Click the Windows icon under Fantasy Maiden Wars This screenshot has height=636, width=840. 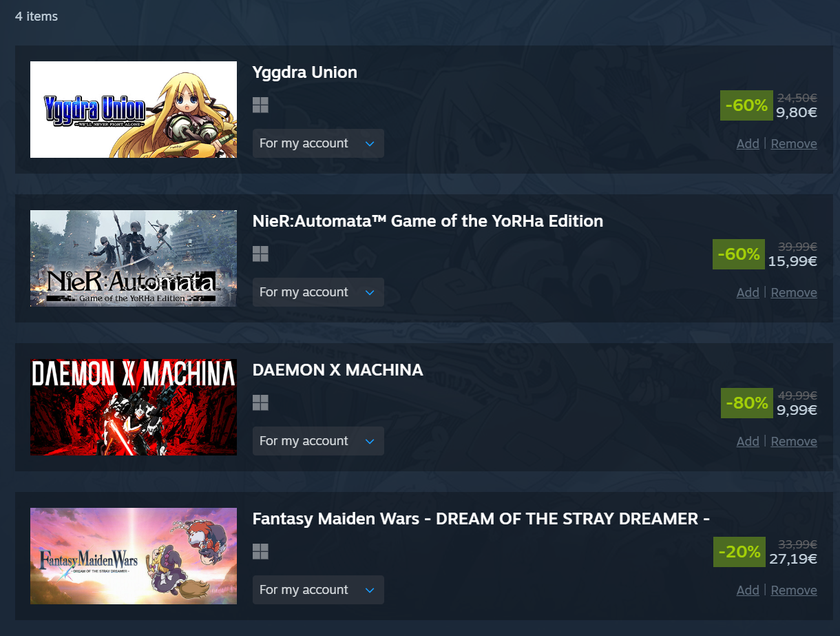(x=260, y=551)
